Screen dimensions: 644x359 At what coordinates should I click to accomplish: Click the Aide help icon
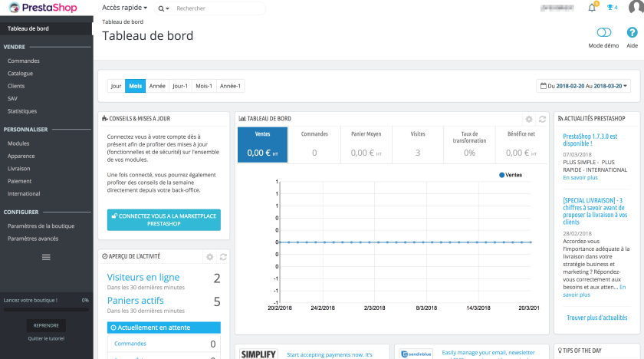(x=632, y=33)
